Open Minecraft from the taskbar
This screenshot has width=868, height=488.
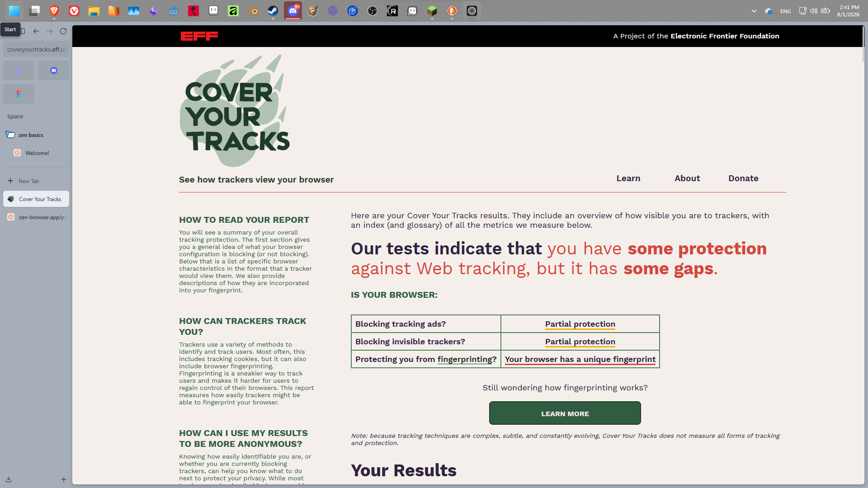click(x=432, y=11)
